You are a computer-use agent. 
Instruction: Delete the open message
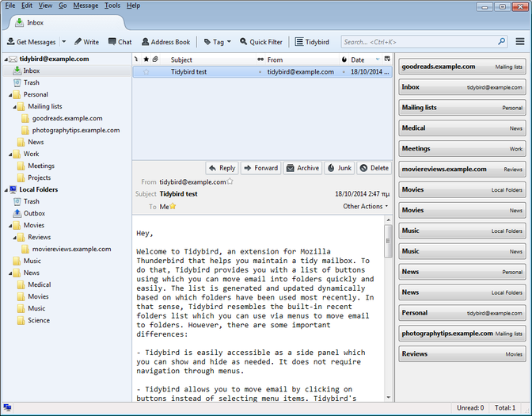pos(374,168)
